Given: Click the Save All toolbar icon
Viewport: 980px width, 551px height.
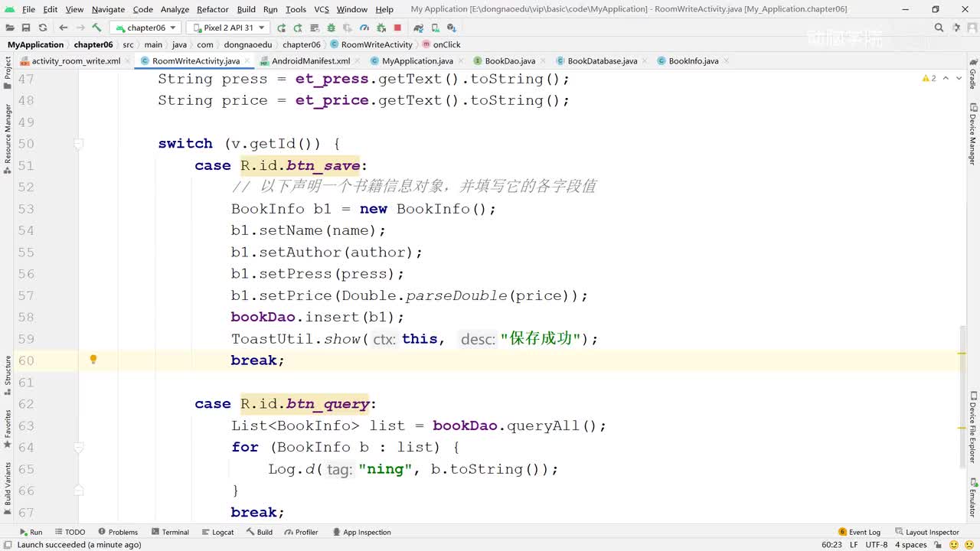Looking at the screenshot, I should (26, 28).
